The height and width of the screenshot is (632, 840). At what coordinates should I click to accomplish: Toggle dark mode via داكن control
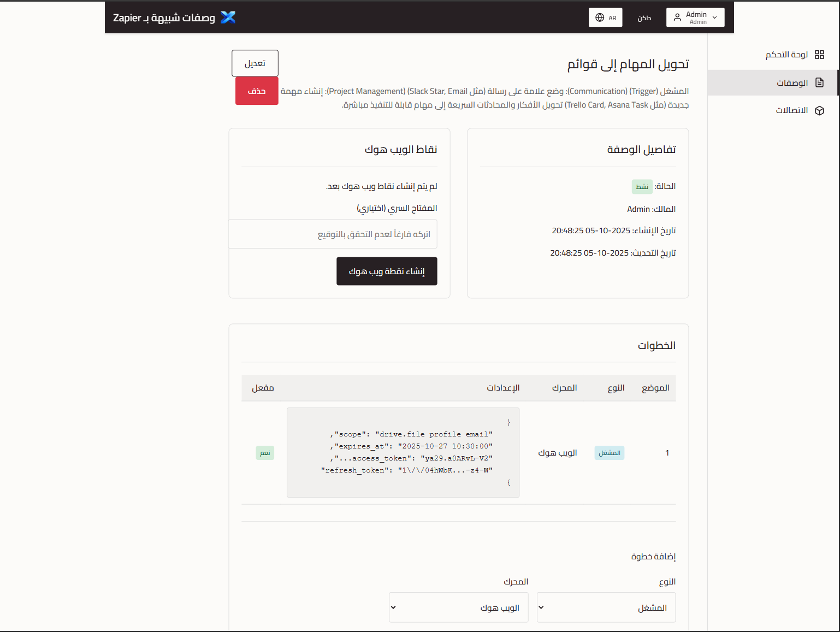[644, 17]
